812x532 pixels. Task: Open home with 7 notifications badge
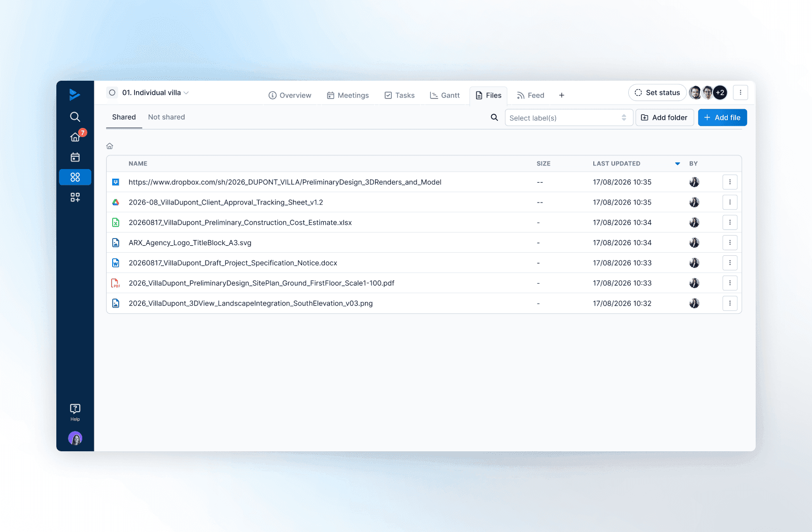click(x=75, y=137)
